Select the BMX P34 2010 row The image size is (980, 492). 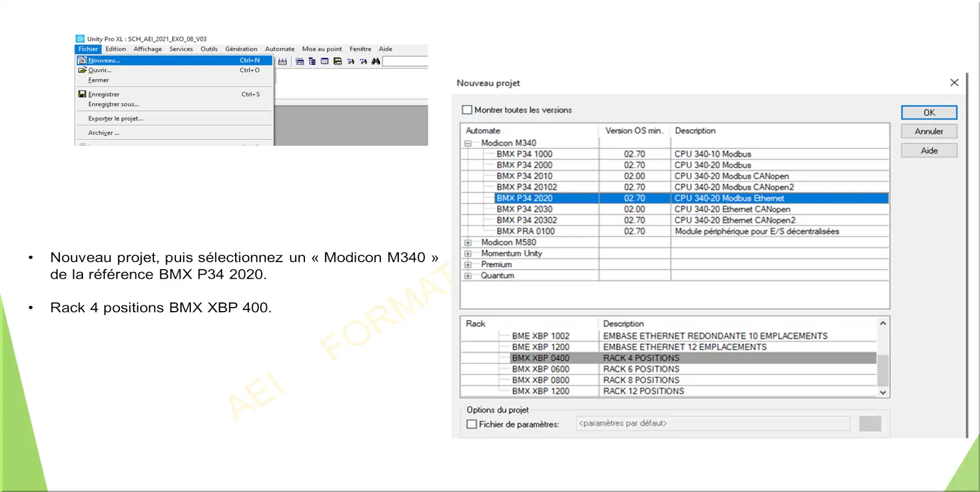[674, 176]
